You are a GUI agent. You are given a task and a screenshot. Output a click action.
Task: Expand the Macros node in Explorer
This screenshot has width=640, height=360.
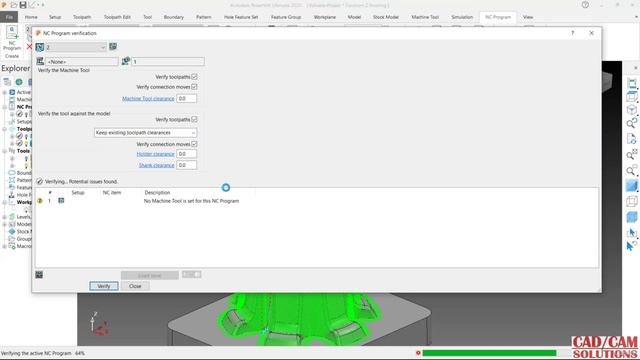pos(4,247)
